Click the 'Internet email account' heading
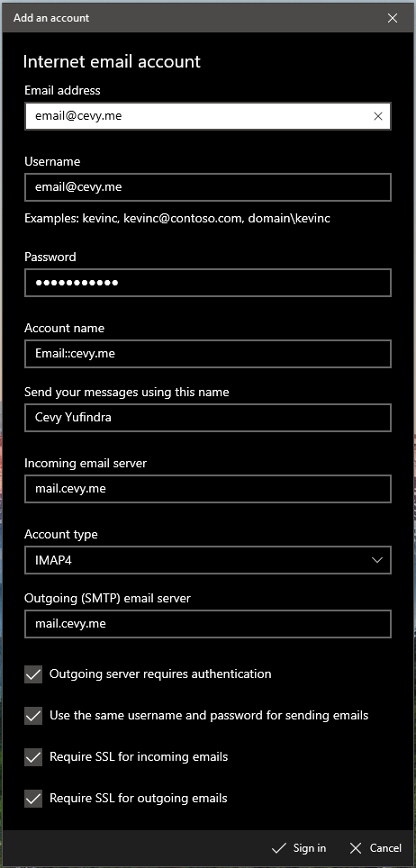Screen dimensions: 416x868 (x=112, y=61)
